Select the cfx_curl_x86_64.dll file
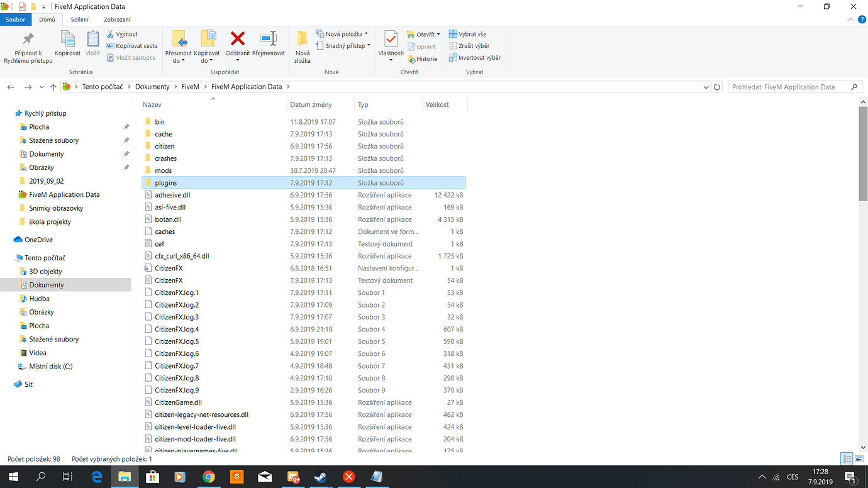 182,256
